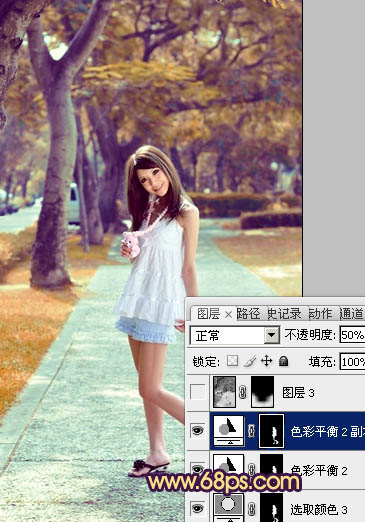Image resolution: width=365 pixels, height=522 pixels.
Task: Switch to the 动作 tab
Action: tap(321, 314)
